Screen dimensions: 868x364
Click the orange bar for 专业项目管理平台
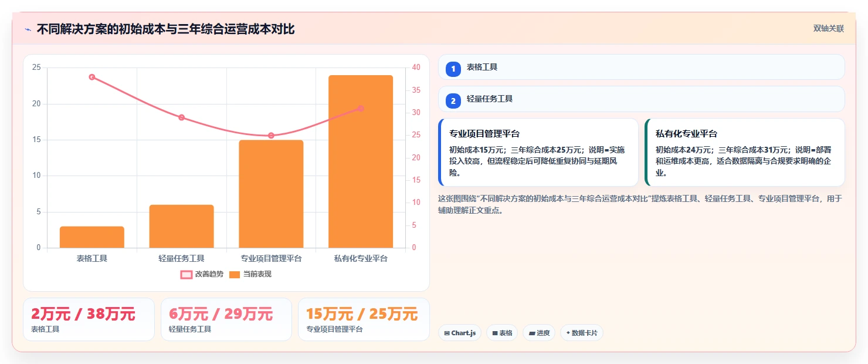tap(271, 194)
